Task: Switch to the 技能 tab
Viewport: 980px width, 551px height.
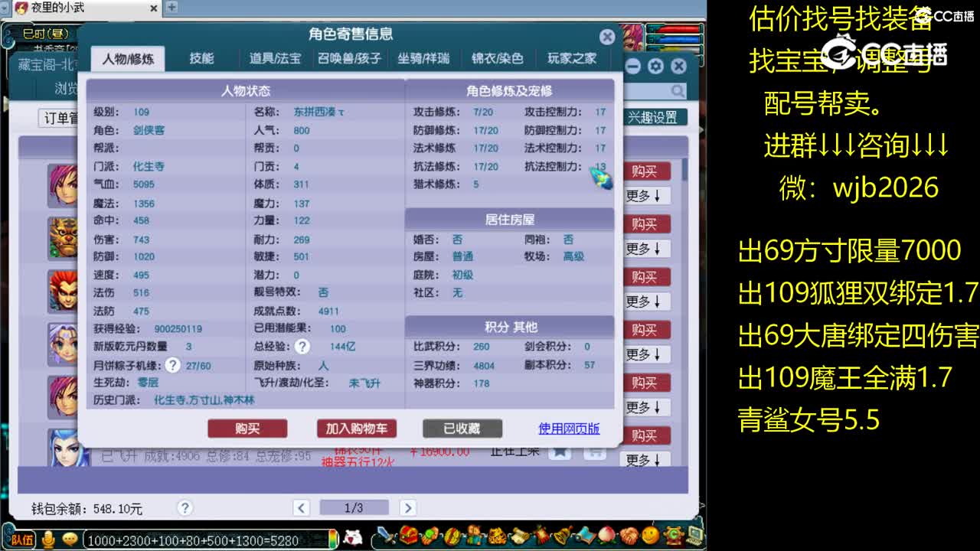Action: click(x=202, y=57)
